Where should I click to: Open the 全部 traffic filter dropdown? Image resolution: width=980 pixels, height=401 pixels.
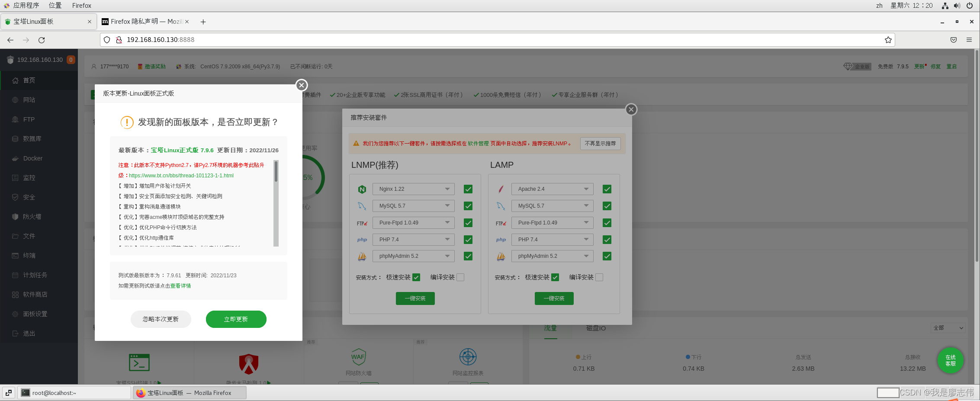coord(948,328)
